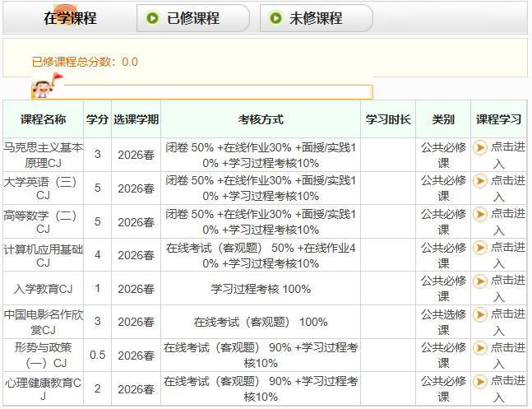The height and width of the screenshot is (409, 532).
Task: Click the arrow icon for 形势与政策（一）CJ
Action: (480, 348)
